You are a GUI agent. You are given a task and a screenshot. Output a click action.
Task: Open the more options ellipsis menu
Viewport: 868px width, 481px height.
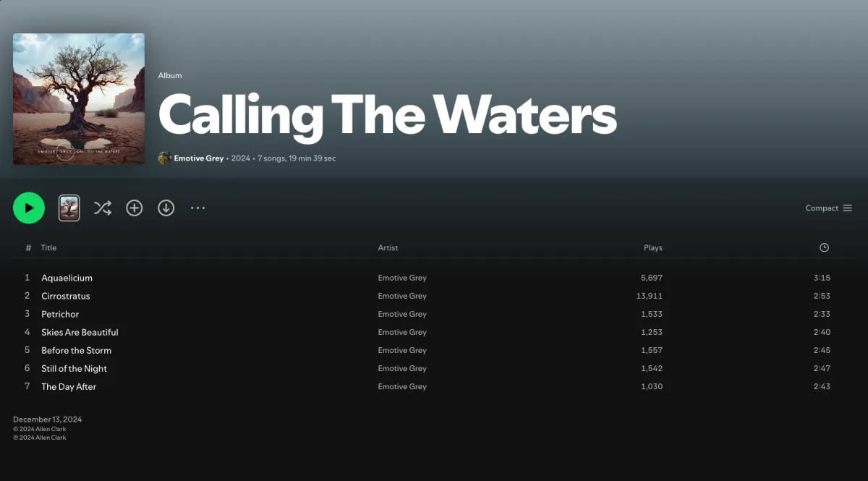pos(198,208)
